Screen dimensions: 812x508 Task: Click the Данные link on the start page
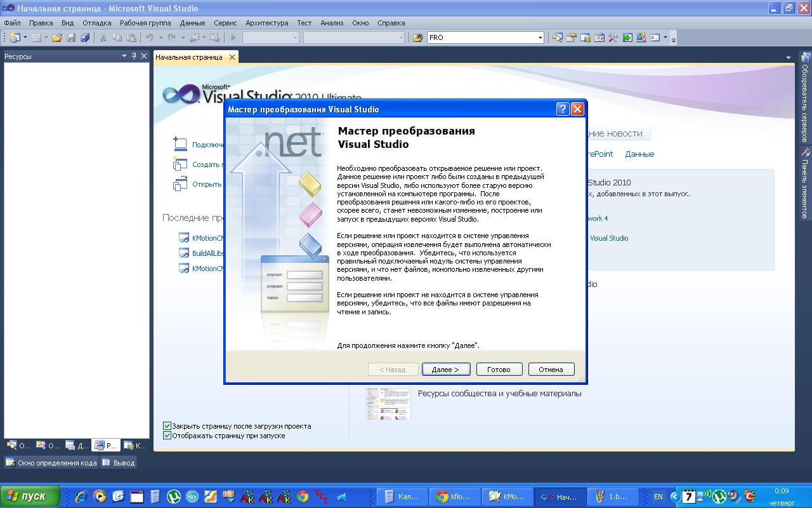pos(639,154)
